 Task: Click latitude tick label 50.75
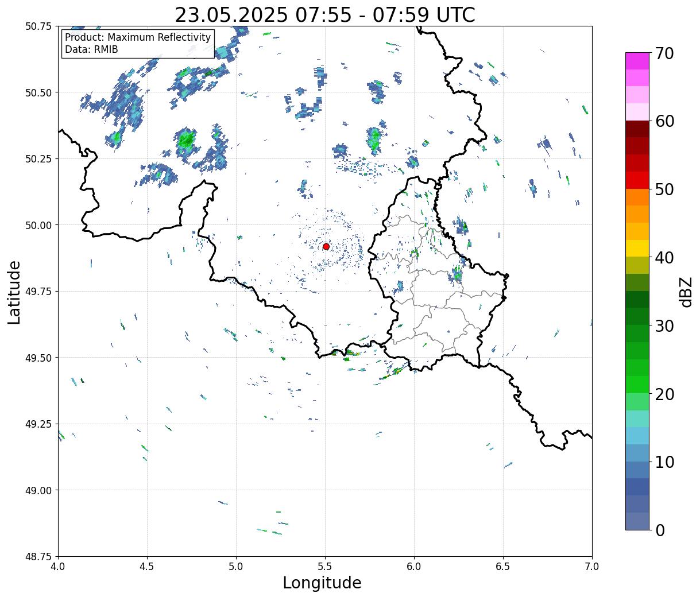coord(38,26)
